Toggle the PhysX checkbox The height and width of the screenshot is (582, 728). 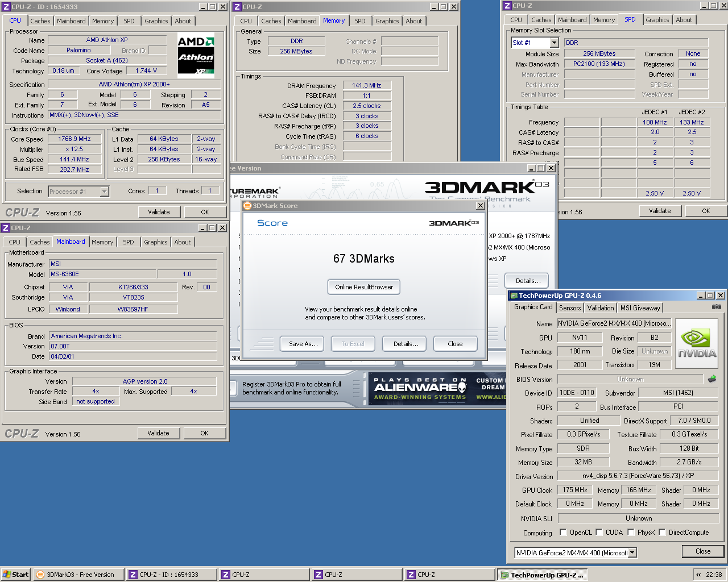[631, 533]
